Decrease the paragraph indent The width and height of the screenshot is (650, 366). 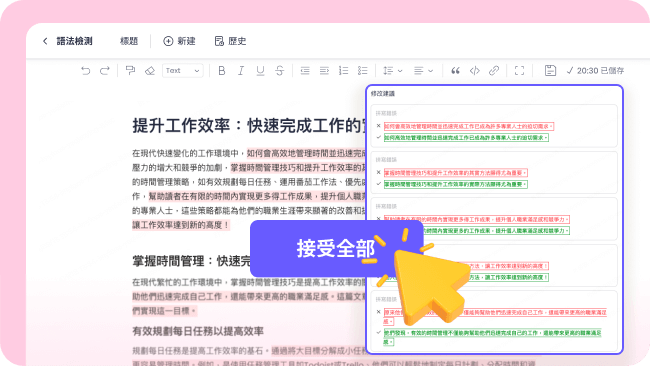pyautogui.click(x=305, y=70)
